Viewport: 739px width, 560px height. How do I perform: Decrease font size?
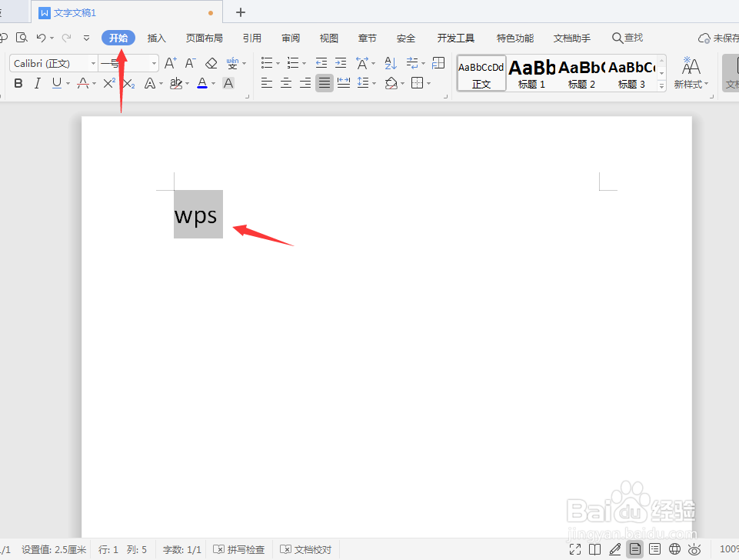[190, 63]
